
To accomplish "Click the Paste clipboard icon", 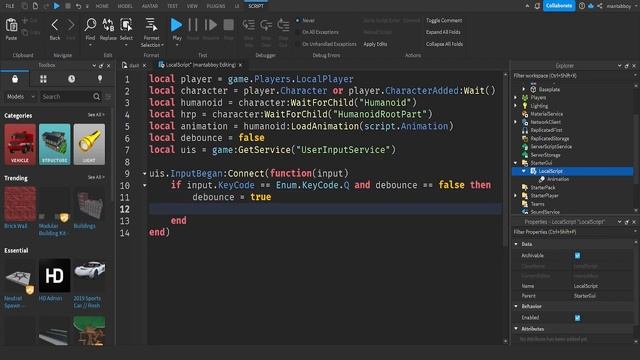I will (x=11, y=25).
